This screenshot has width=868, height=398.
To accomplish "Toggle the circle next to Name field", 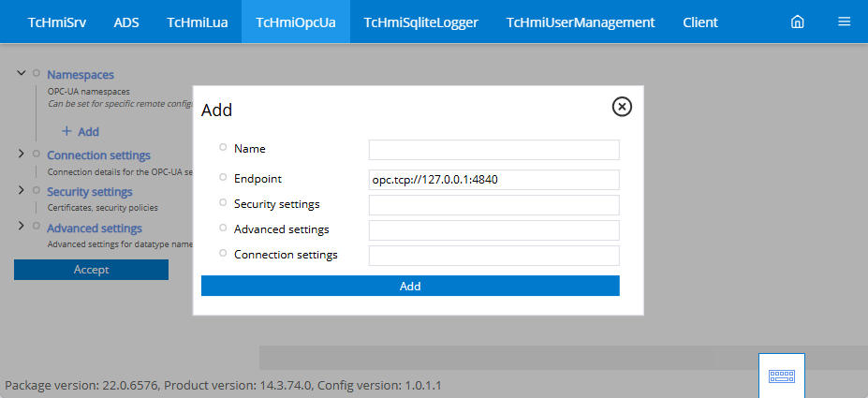I will click(x=223, y=147).
